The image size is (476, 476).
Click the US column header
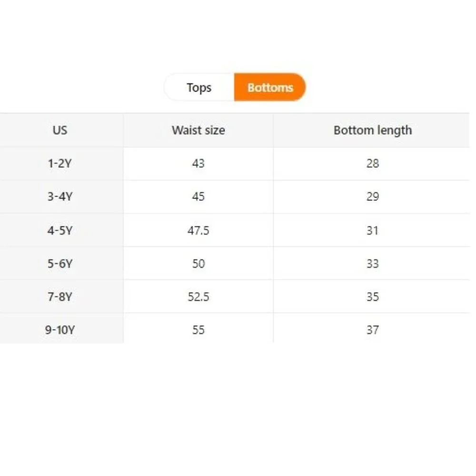click(60, 130)
